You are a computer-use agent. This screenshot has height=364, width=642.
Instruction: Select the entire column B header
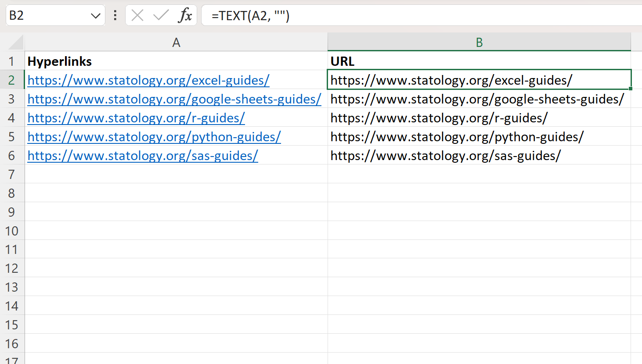(x=479, y=42)
